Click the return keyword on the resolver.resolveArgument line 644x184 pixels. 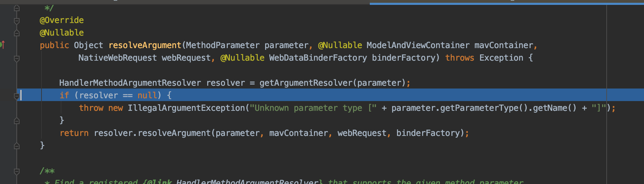click(x=74, y=133)
